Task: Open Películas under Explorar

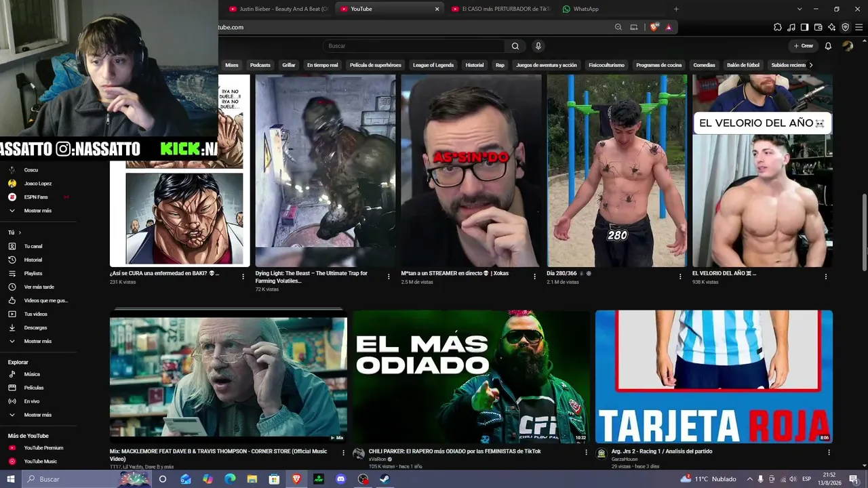Action: (x=33, y=388)
